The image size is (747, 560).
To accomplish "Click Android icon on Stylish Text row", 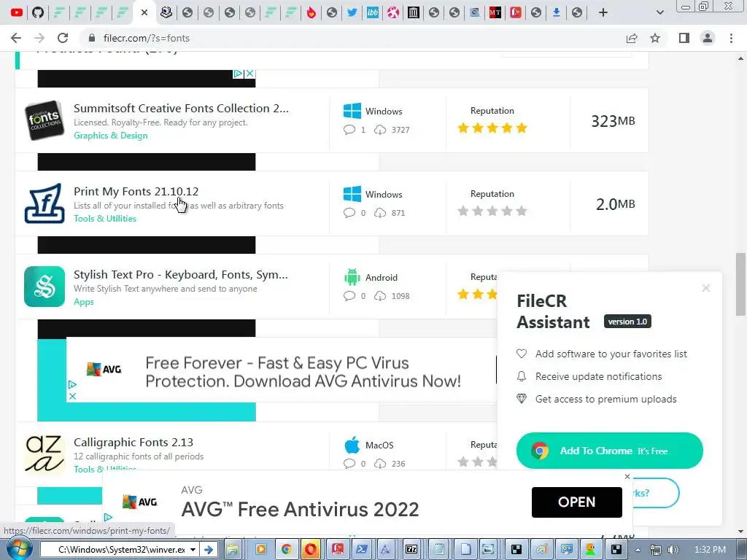I will click(352, 277).
